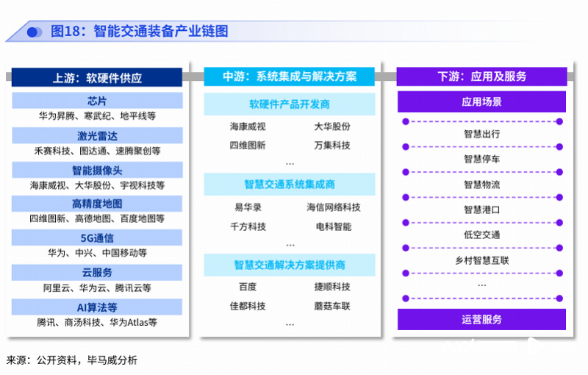Click the 激光雷达 category bar

[x=97, y=135]
